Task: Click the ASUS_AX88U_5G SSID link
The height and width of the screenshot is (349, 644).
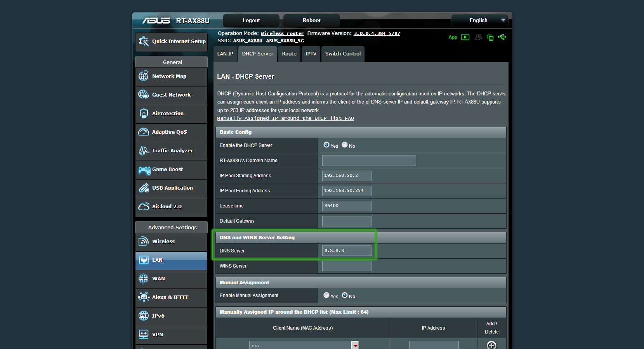Action: click(285, 41)
